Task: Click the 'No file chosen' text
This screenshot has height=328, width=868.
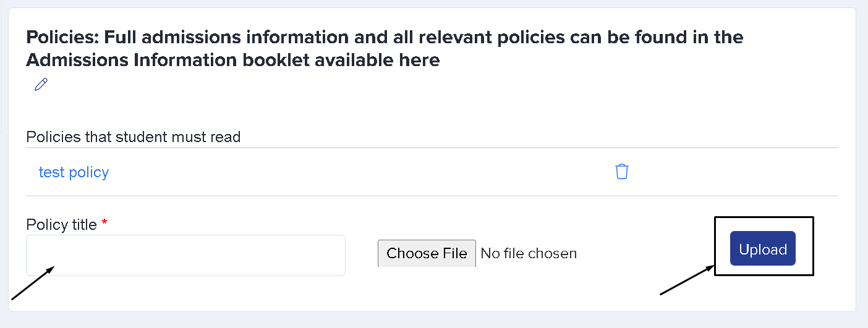Action: click(x=529, y=253)
